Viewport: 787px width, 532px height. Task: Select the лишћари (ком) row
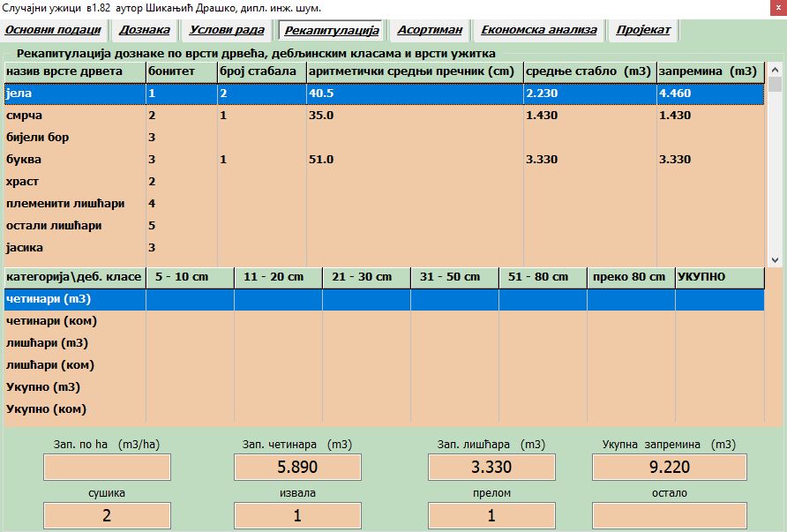385,365
